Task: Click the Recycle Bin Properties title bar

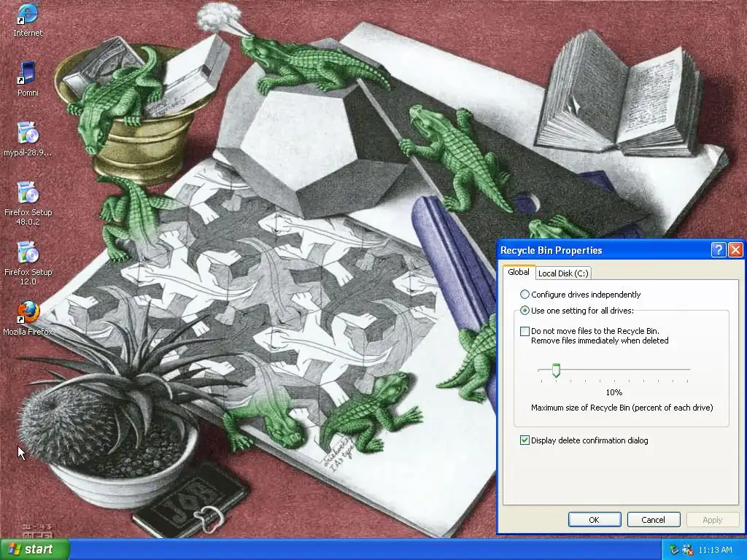Action: [605, 250]
